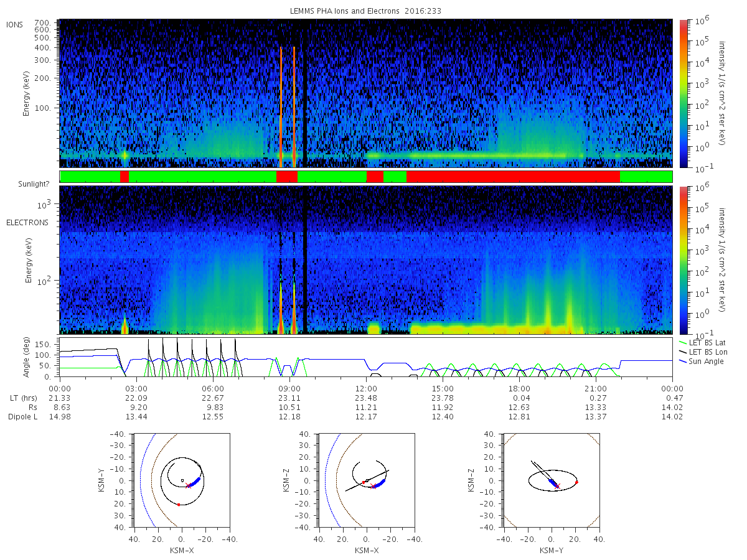747x560 pixels.
Task: Select the Sun Angle legend entry
Action: point(701,362)
